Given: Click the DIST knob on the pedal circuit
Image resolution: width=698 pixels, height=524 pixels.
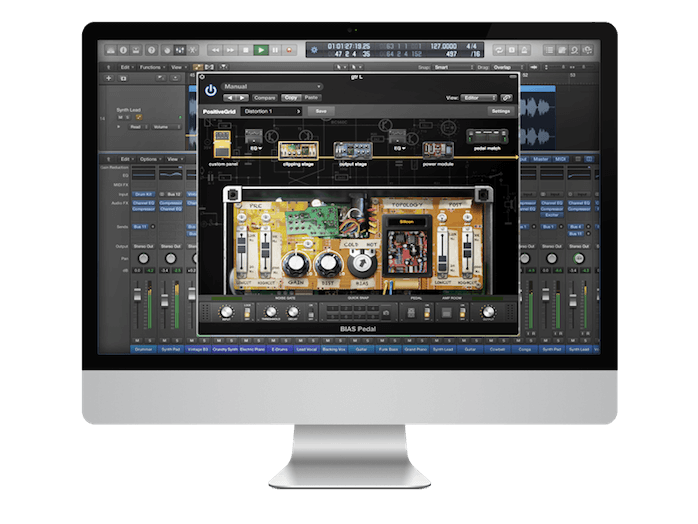Looking at the screenshot, I should tap(328, 264).
